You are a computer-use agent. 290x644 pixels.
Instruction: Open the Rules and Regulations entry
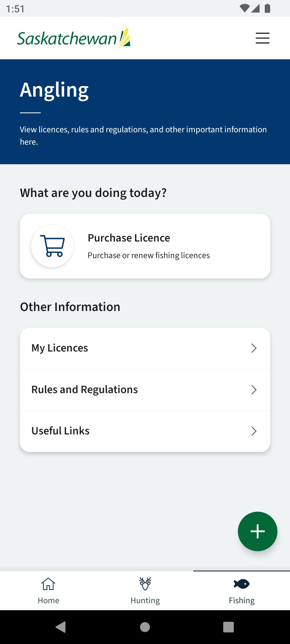tap(145, 390)
